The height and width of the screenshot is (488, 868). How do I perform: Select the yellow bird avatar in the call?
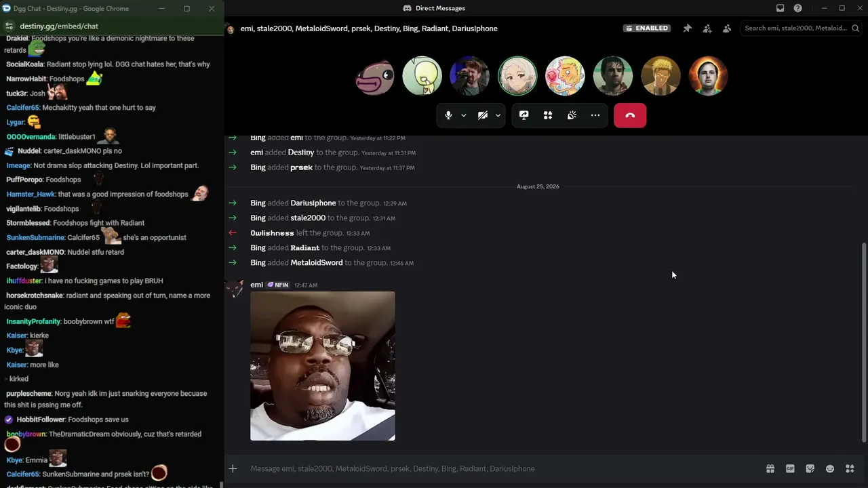coord(422,76)
